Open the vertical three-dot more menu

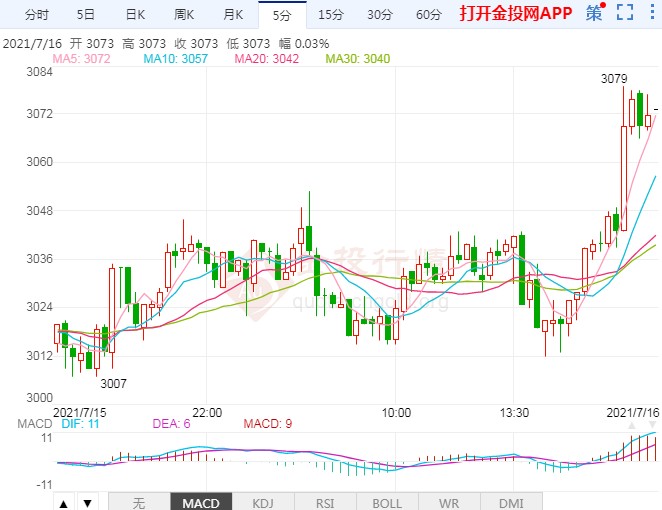tap(652, 14)
